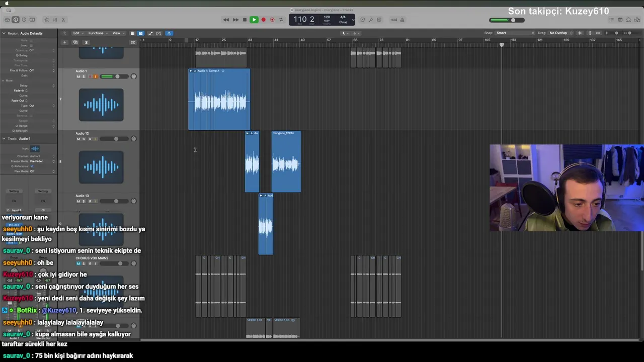644x362 pixels.
Task: Toggle the Solo button in control bar
Action: 379,20
